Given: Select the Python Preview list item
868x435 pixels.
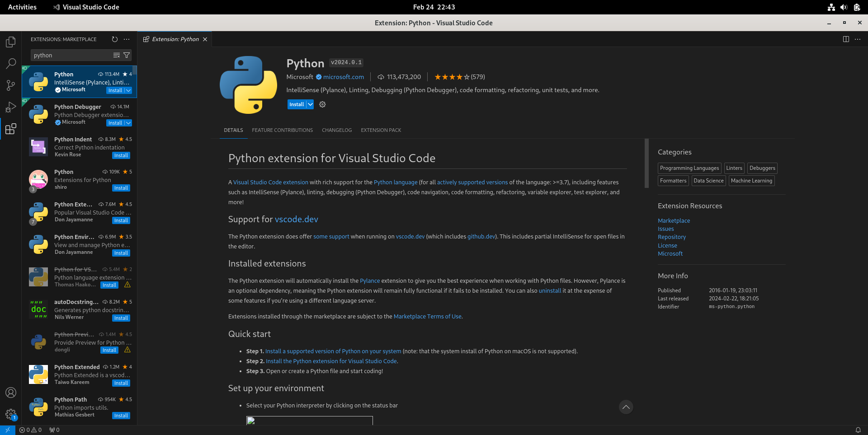Looking at the screenshot, I should tap(80, 342).
